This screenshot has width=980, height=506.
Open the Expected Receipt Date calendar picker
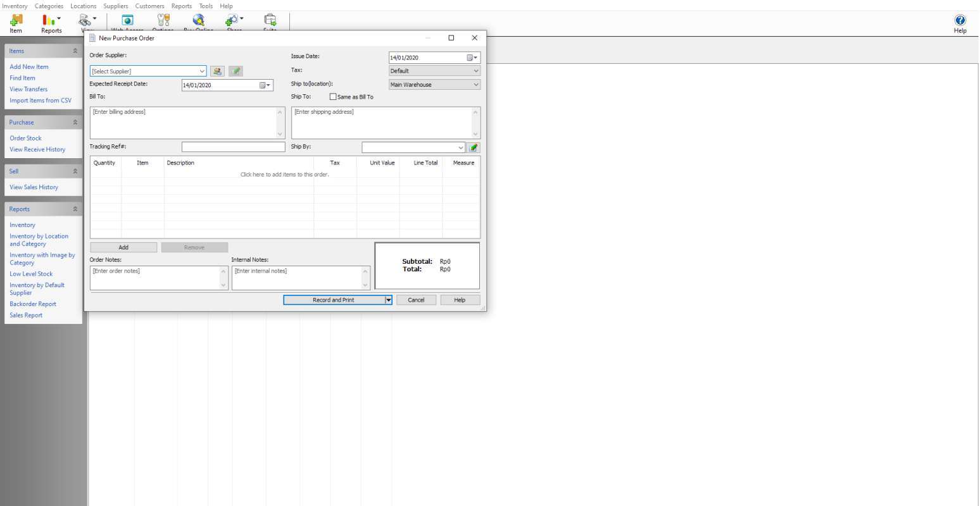pyautogui.click(x=265, y=85)
